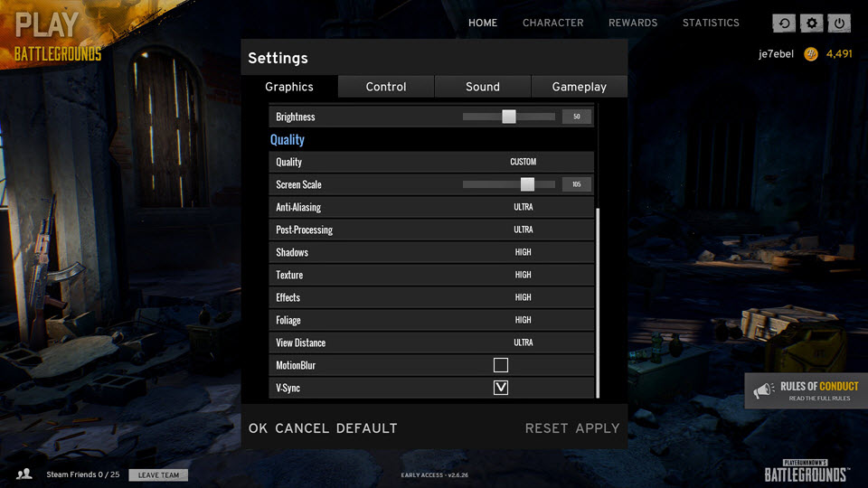Go to the CHARACTER menu

[x=553, y=23]
